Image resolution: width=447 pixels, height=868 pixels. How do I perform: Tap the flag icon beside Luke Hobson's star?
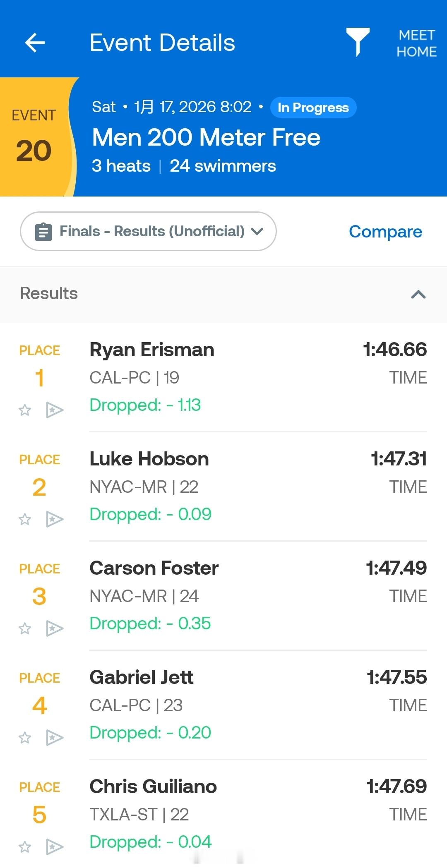click(x=54, y=519)
